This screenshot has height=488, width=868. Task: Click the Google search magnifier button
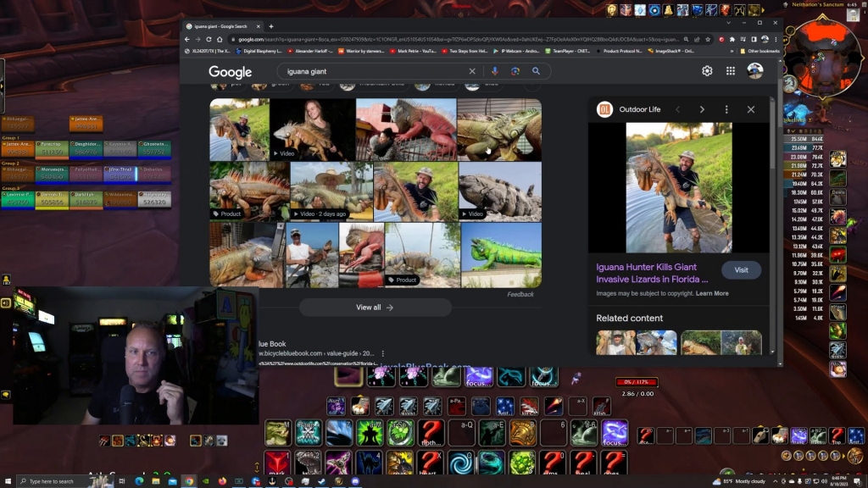536,71
